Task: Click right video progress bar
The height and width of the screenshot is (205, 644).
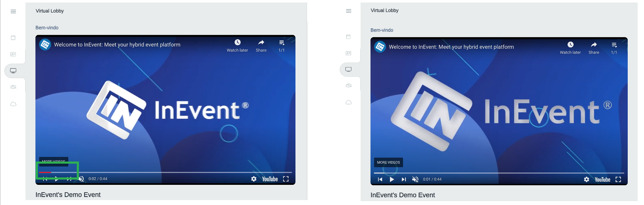Action: [499, 173]
